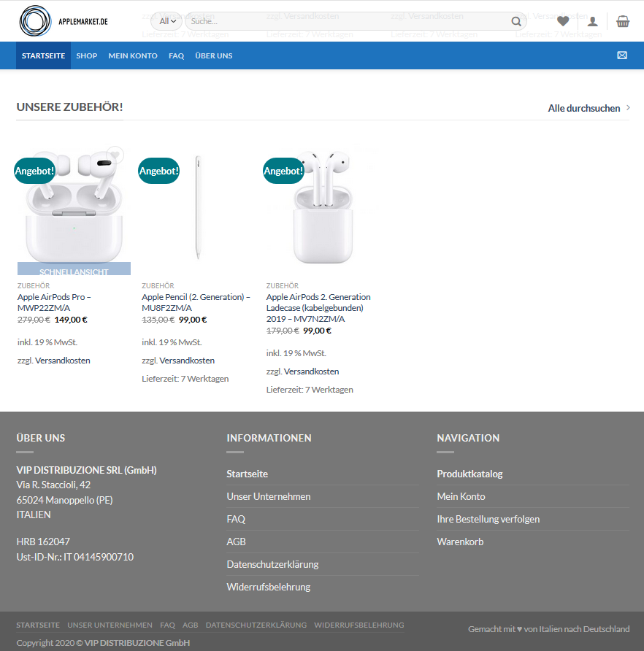The image size is (644, 651).
Task: Click the Angebot! badge on AirPods 2. Generation
Action: tap(283, 171)
